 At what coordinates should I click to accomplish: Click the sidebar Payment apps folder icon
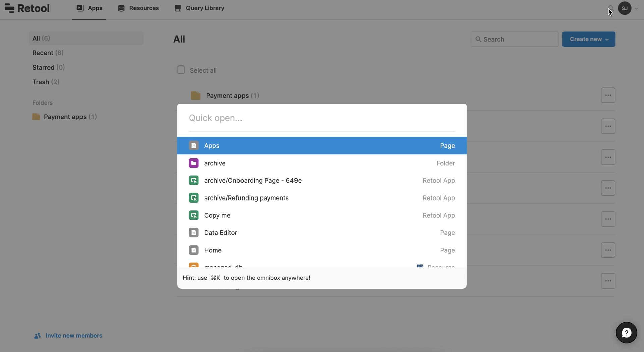coord(36,117)
